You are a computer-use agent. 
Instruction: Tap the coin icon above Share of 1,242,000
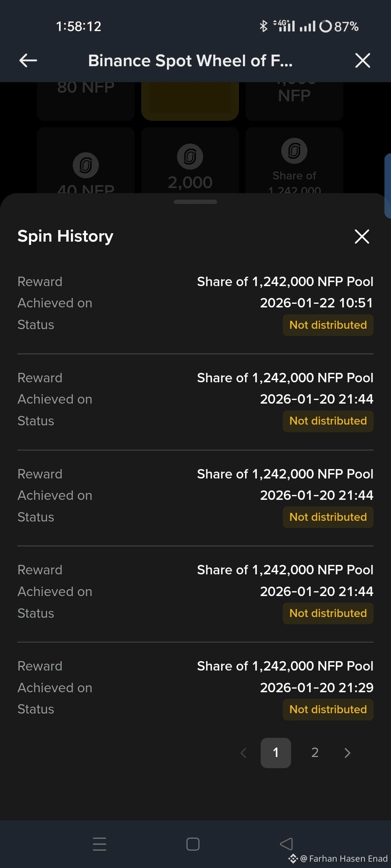294,151
